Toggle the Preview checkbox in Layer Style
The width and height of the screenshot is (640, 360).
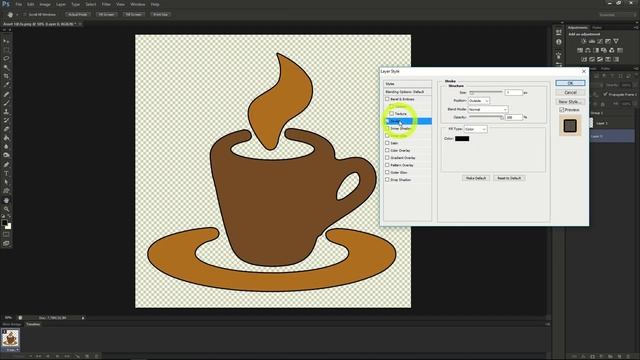click(x=562, y=110)
